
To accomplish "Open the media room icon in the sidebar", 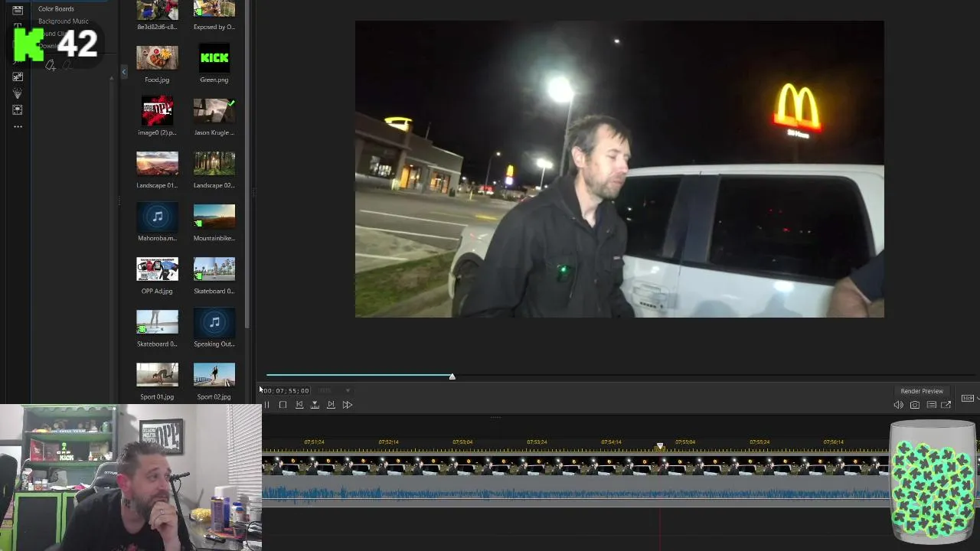I will click(18, 10).
